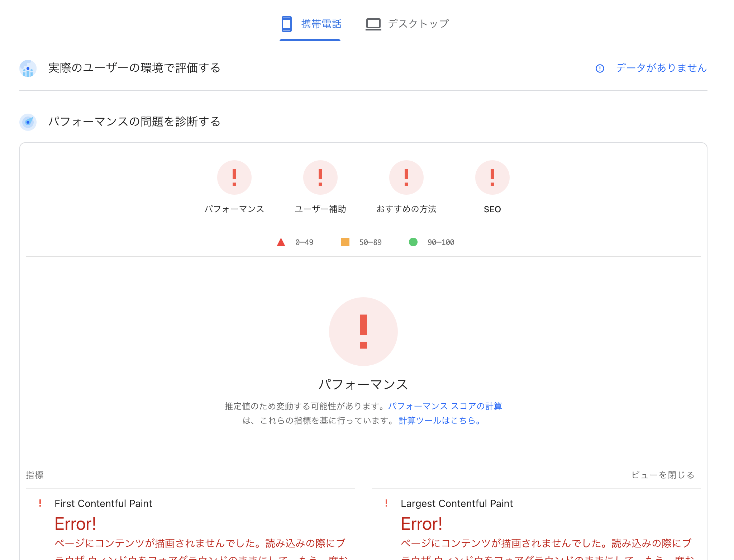Click the large パフォーマンス title text
The height and width of the screenshot is (560, 734).
[363, 384]
